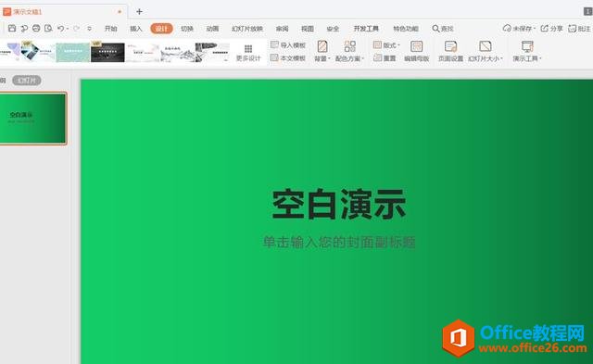Open the 幻灯片放映 tab
This screenshot has width=593, height=364.
[x=247, y=29]
